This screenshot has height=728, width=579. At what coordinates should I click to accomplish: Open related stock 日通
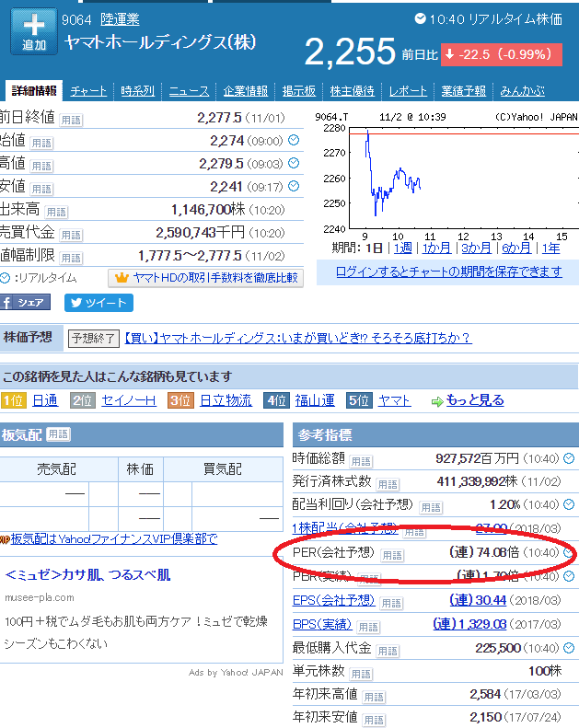click(45, 400)
